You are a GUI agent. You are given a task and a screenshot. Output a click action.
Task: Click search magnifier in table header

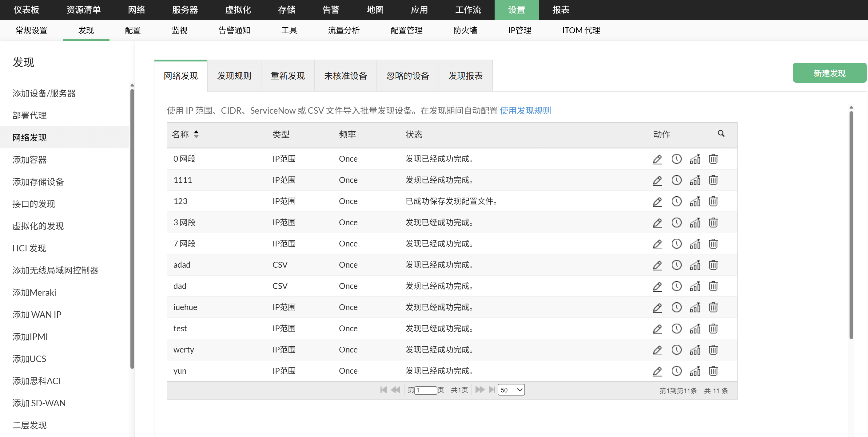click(721, 134)
